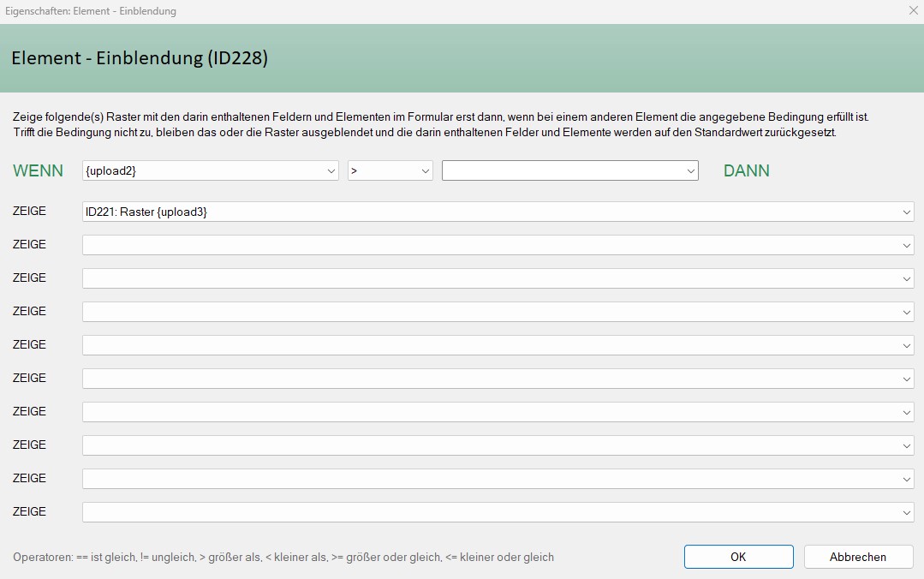Click into the empty comparison value field before DANN
This screenshot has width=924, height=579.
(x=562, y=170)
